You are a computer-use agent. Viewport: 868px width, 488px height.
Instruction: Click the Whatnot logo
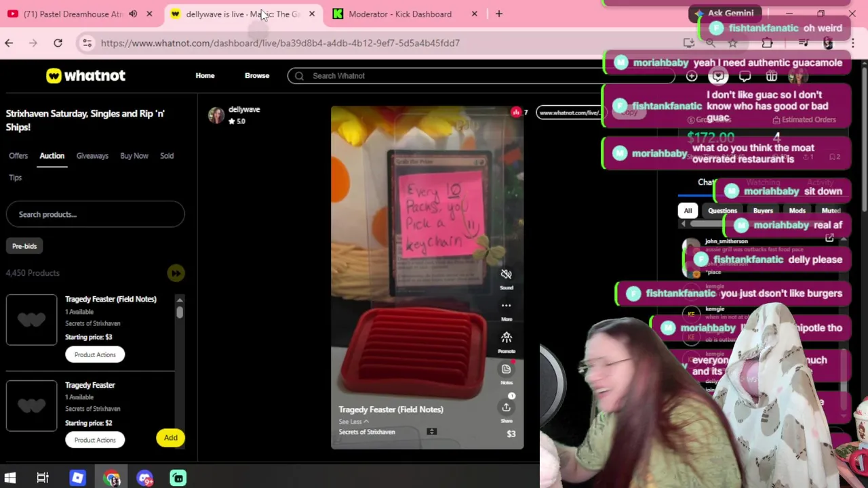coord(85,75)
